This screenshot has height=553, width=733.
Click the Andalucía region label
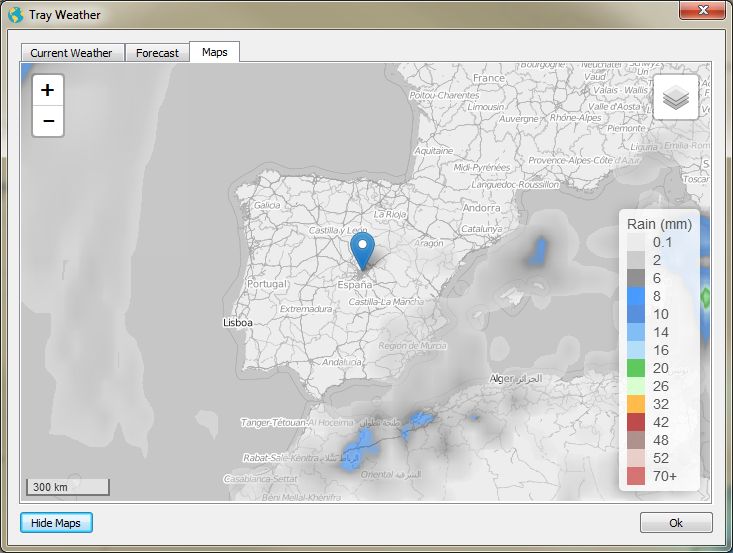click(342, 362)
